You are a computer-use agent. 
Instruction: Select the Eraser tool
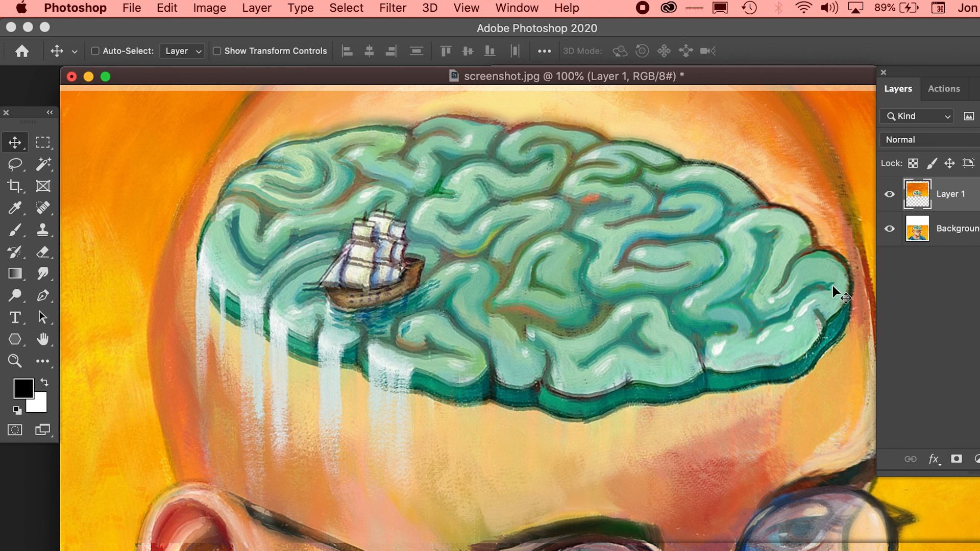coord(43,252)
